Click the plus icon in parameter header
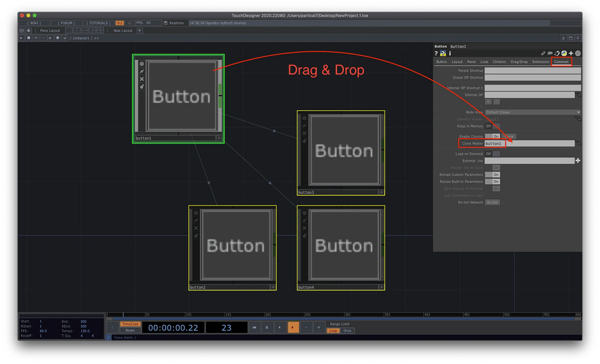 [x=571, y=54]
